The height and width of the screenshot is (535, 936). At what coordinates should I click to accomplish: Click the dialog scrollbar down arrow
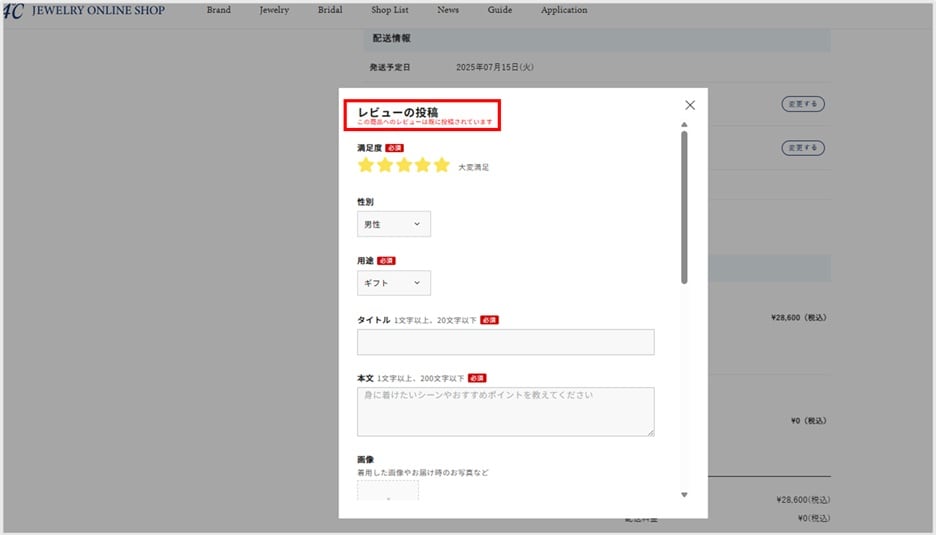684,494
